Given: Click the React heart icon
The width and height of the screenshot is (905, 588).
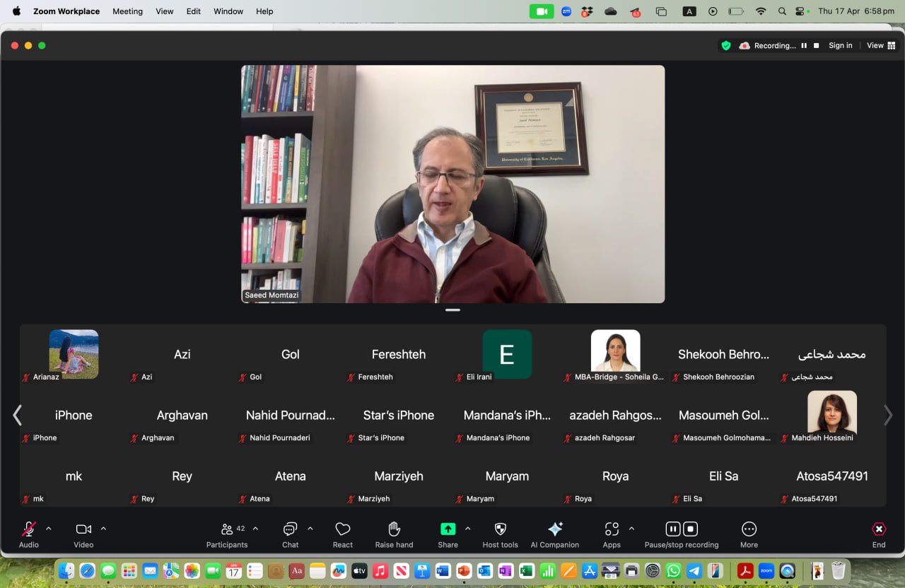Looking at the screenshot, I should point(343,530).
